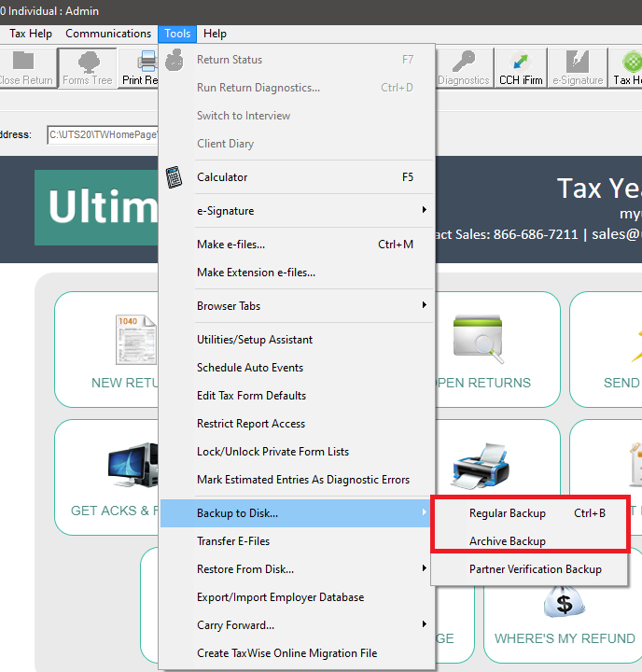Open the Tax Help menu
The height and width of the screenshot is (672, 642).
(x=31, y=34)
